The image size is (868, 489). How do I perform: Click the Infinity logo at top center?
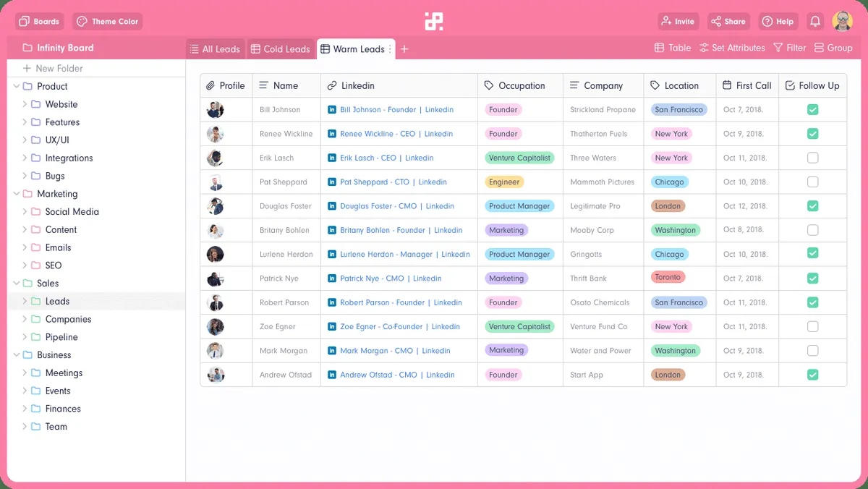[434, 22]
